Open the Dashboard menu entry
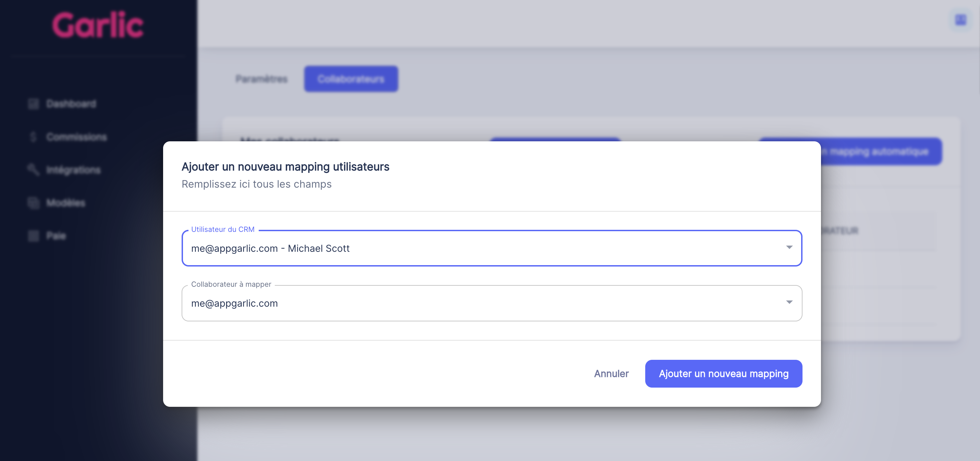This screenshot has width=980, height=461. [x=71, y=104]
